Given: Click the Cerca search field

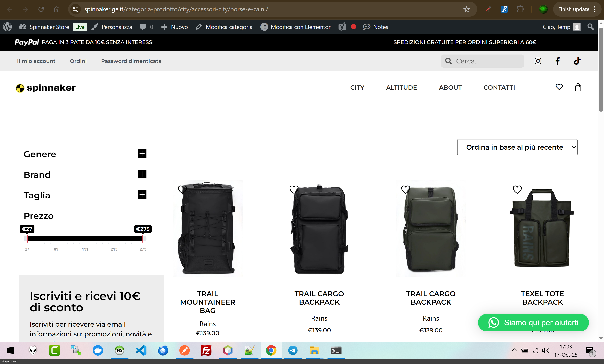Looking at the screenshot, I should (x=488, y=61).
